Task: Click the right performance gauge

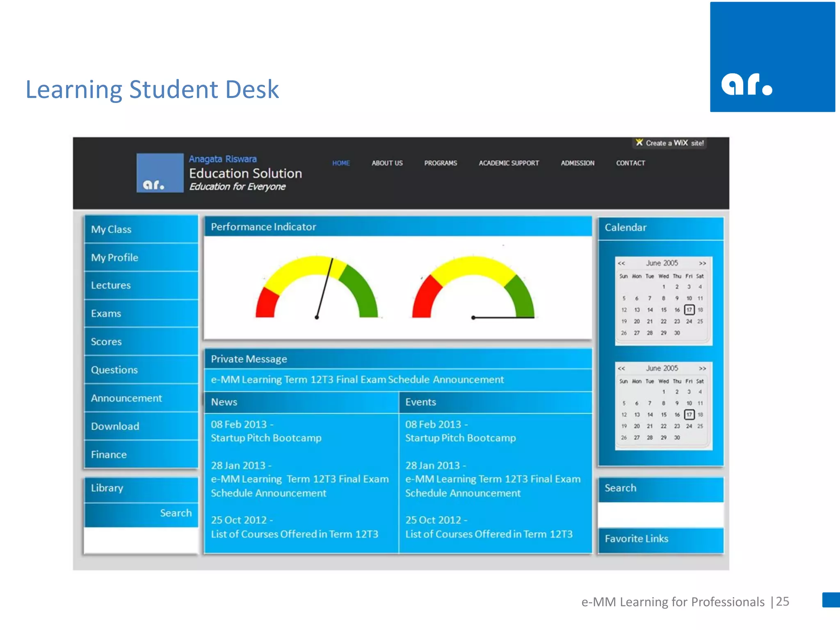Action: (473, 287)
